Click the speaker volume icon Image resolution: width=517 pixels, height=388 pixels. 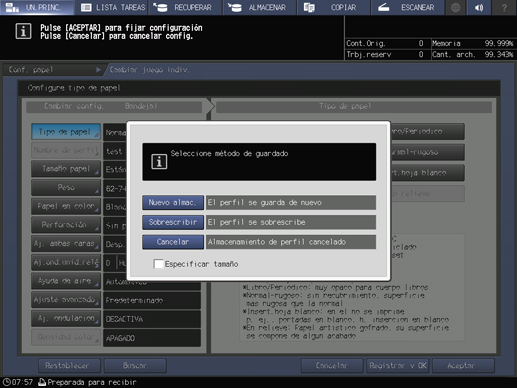click(479, 7)
